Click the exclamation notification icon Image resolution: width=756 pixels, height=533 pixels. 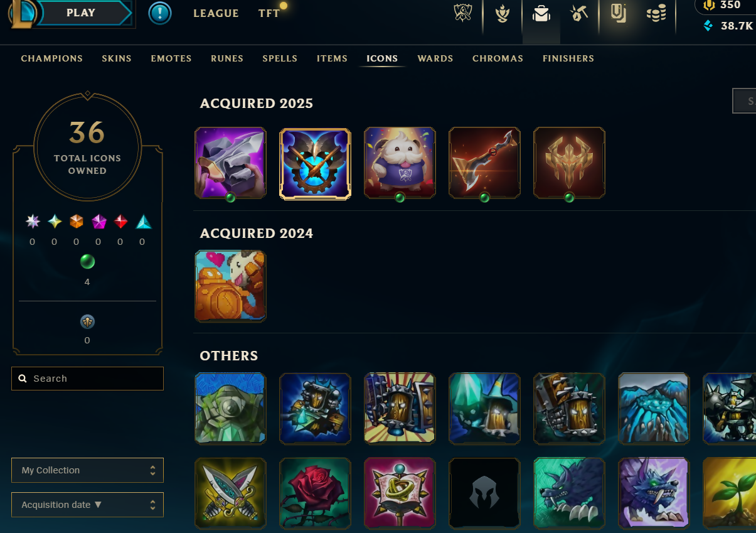[x=160, y=13]
